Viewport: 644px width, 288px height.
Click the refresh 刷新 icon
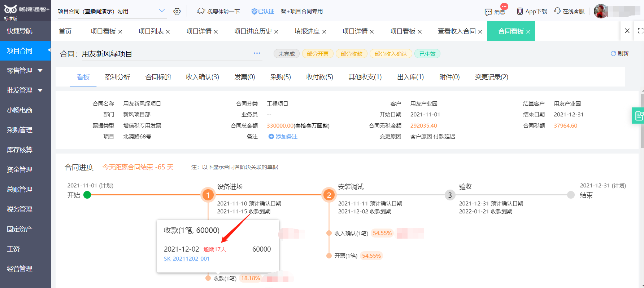tap(613, 53)
